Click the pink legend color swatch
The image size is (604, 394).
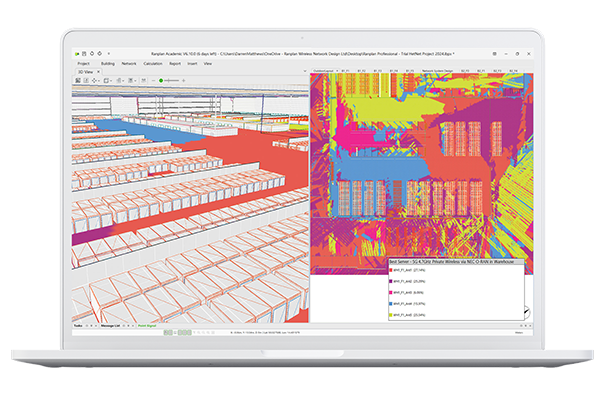tap(391, 293)
